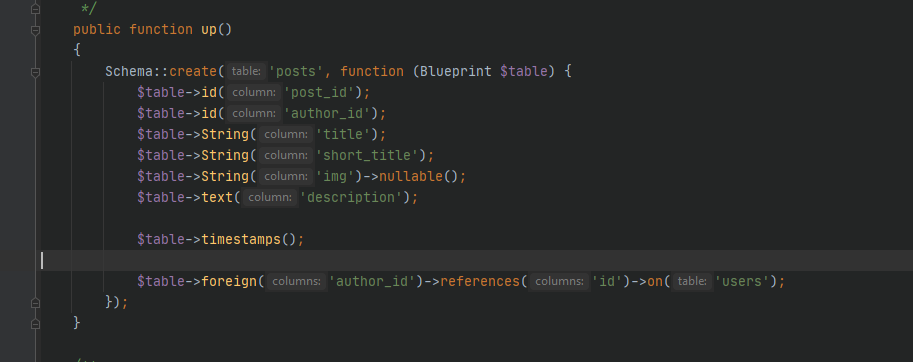
Task: Click the 'public' keyword
Action: click(97, 30)
